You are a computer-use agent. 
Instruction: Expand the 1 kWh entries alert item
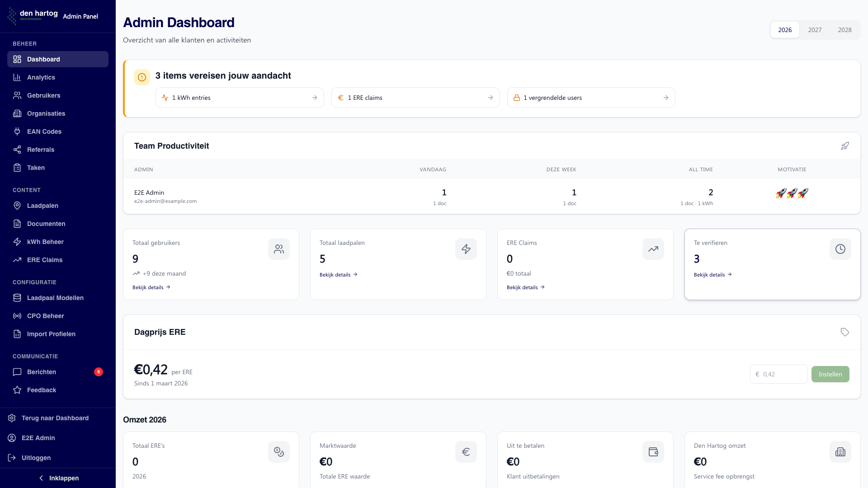(x=240, y=98)
